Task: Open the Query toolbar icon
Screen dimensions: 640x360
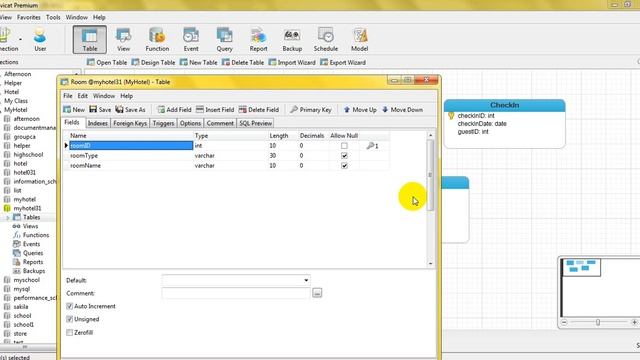Action: click(x=224, y=40)
